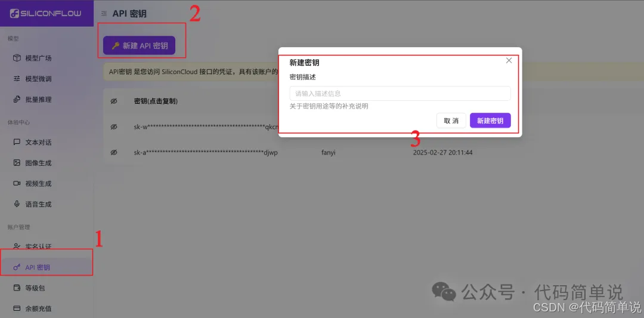Viewport: 644px width, 318px height.
Task: Reveal the sk-w key with eye icon
Action: tap(114, 127)
